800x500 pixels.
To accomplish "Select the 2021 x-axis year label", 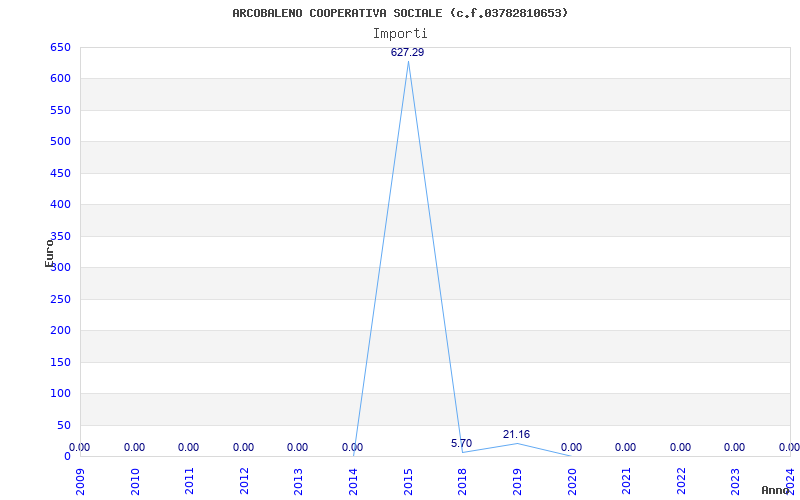I will pos(626,481).
